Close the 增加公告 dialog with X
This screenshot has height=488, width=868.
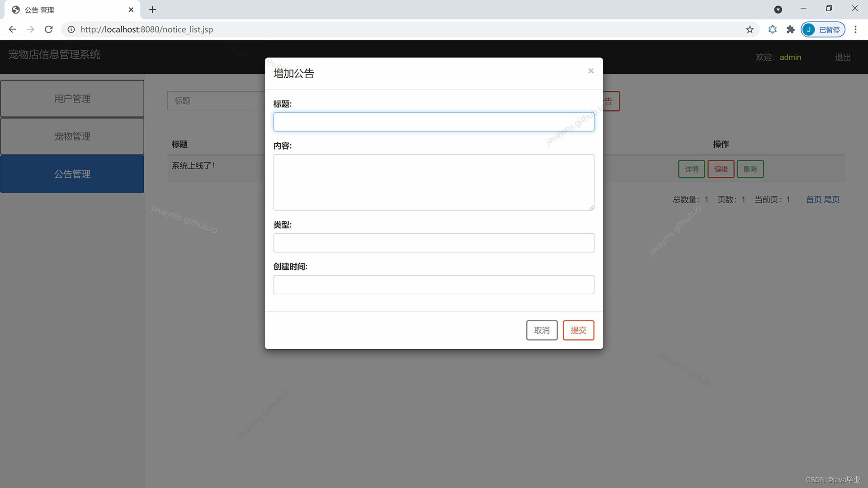pos(591,71)
